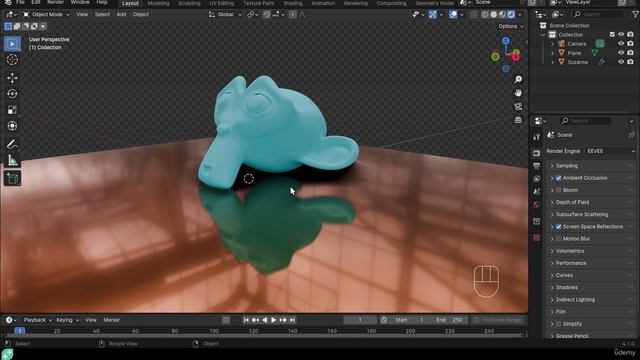Select solid viewport shading

point(493,14)
